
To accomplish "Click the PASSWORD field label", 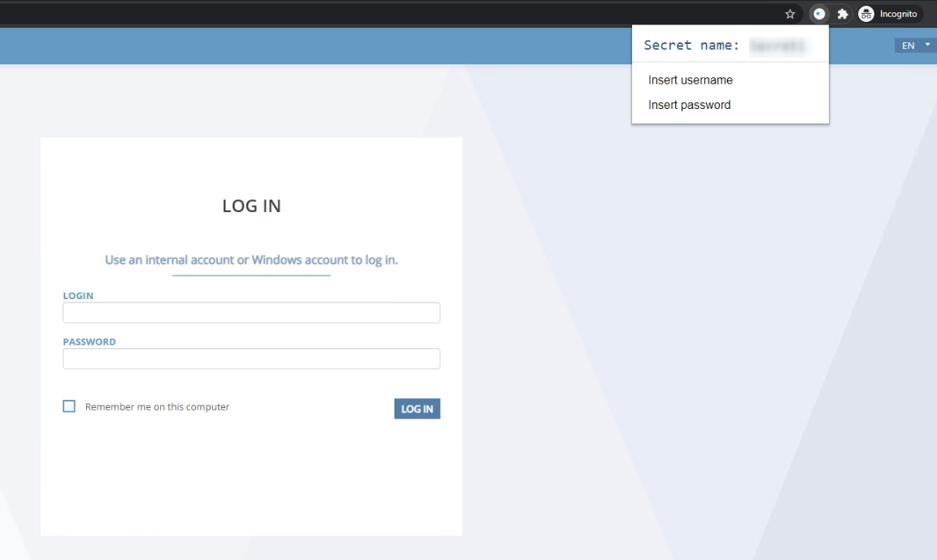I will [x=89, y=342].
